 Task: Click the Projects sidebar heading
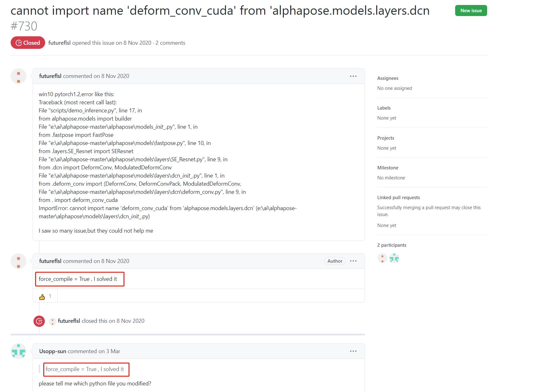pos(386,138)
